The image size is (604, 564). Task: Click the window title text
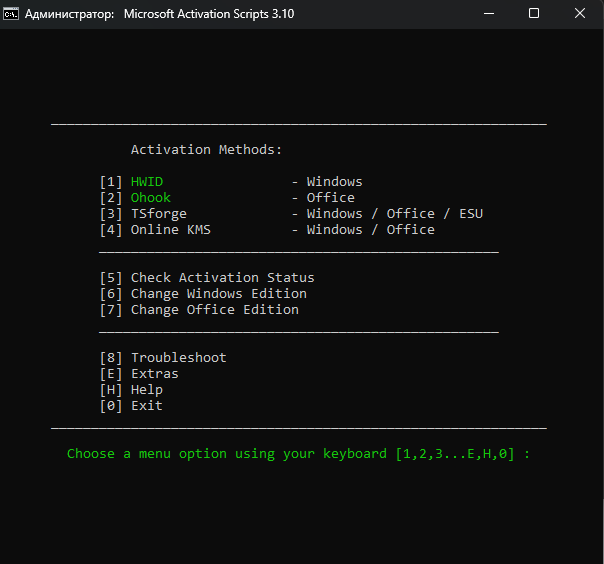click(159, 14)
